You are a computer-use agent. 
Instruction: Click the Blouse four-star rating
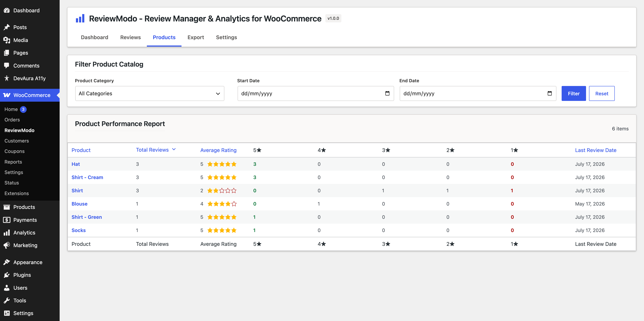pos(222,204)
